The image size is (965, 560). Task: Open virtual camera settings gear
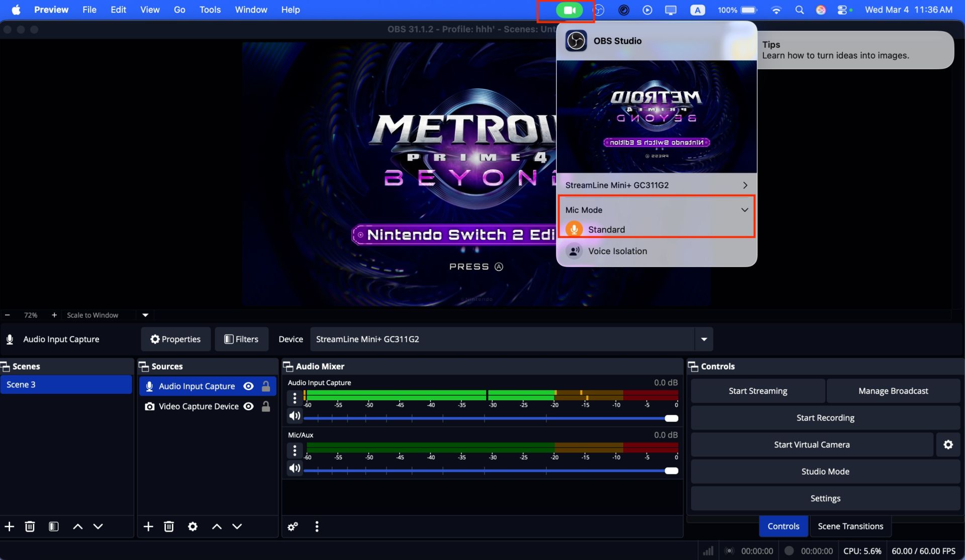pos(948,444)
